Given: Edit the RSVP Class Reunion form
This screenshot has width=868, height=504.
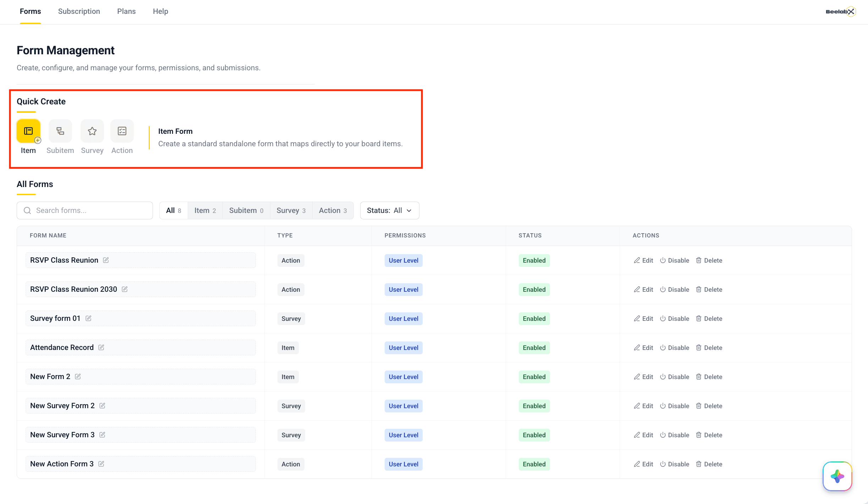Looking at the screenshot, I should point(643,261).
